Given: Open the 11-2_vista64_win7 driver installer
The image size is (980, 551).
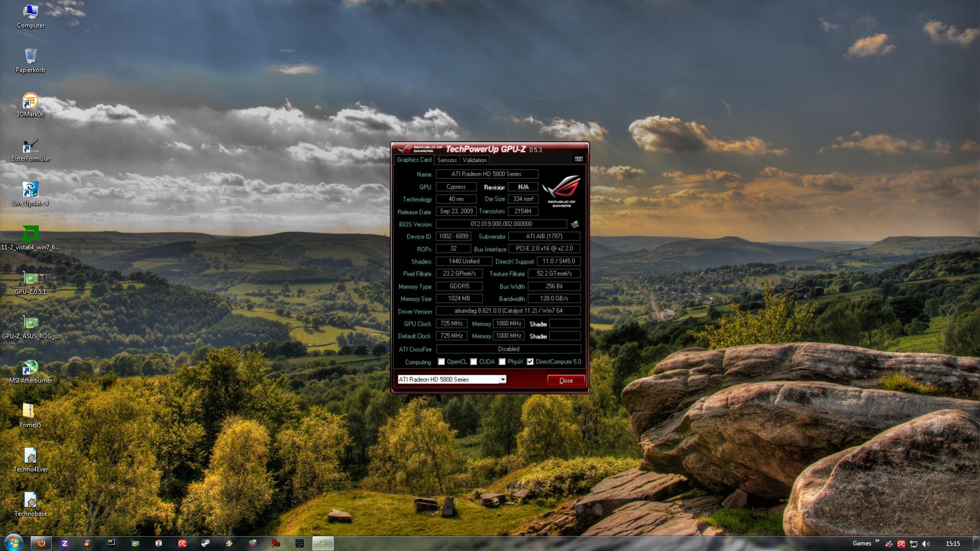Looking at the screenshot, I should (30, 238).
